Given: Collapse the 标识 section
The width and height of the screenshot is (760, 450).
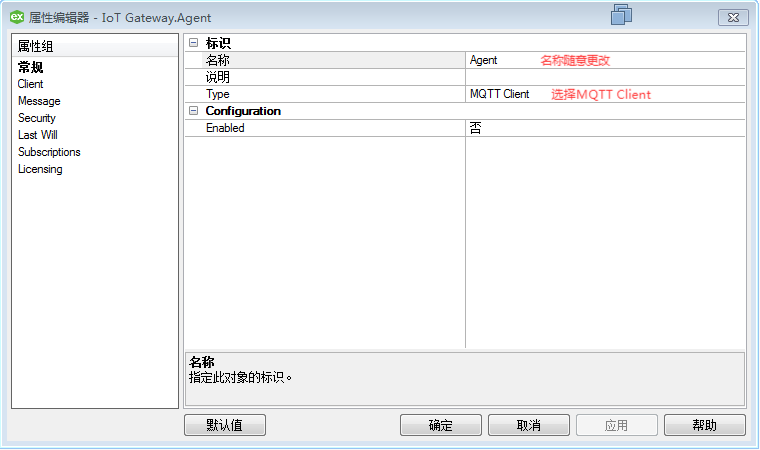Looking at the screenshot, I should [194, 43].
